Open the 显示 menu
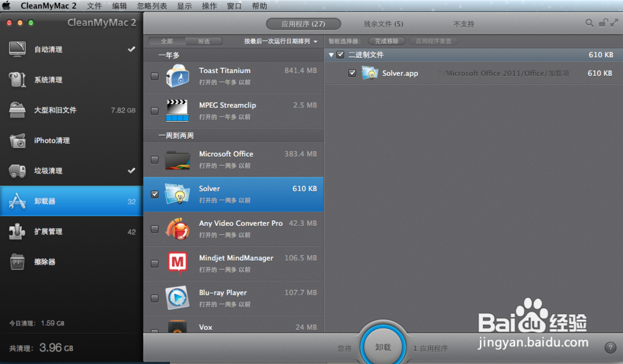Screen dimensions: 623x364 point(184,6)
